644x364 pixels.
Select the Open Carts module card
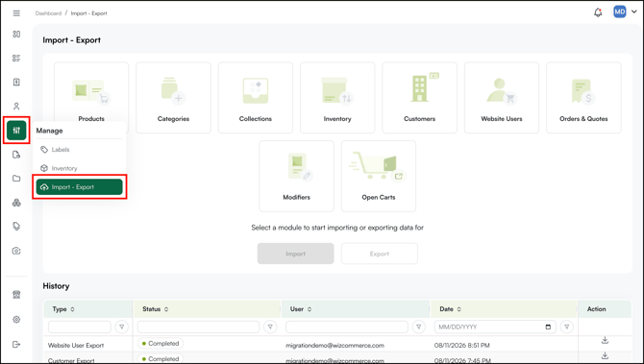click(379, 176)
